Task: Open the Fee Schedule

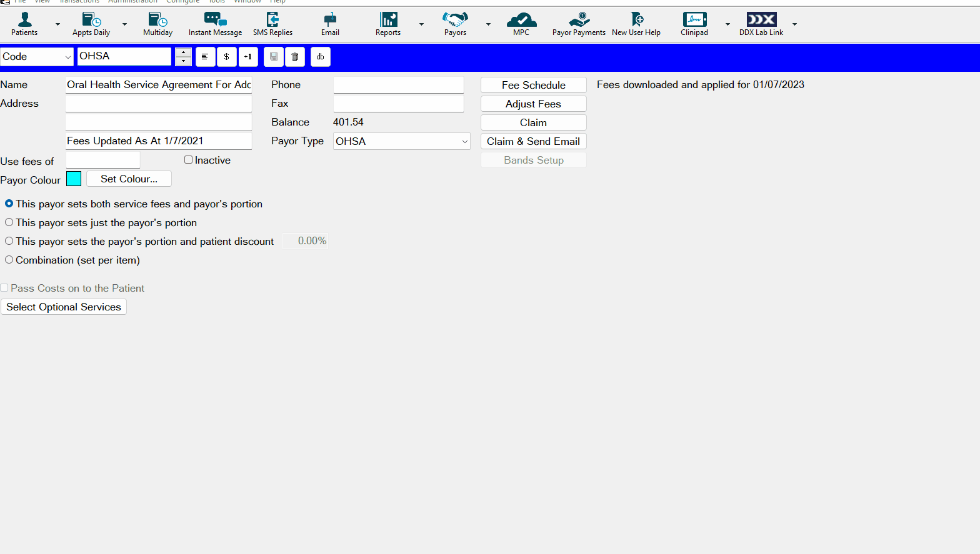Action: tap(534, 85)
